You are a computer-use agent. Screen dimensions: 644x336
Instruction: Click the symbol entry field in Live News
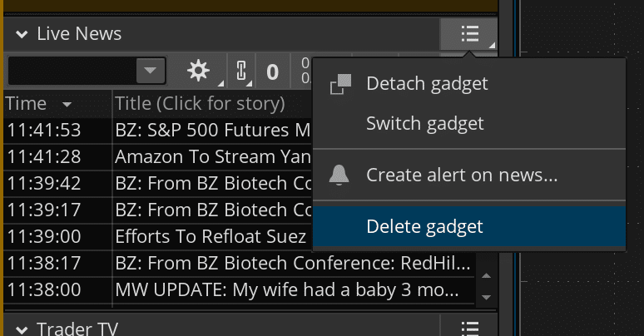click(71, 72)
